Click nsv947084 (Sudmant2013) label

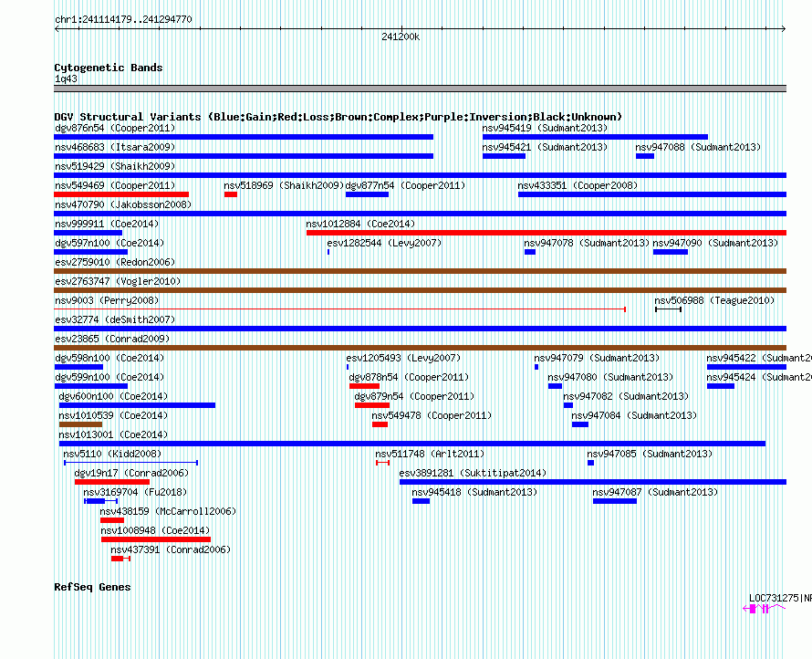tap(634, 415)
